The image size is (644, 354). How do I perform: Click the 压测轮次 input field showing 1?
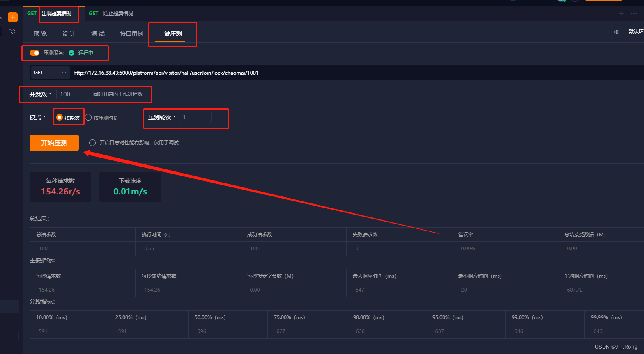pyautogui.click(x=195, y=117)
